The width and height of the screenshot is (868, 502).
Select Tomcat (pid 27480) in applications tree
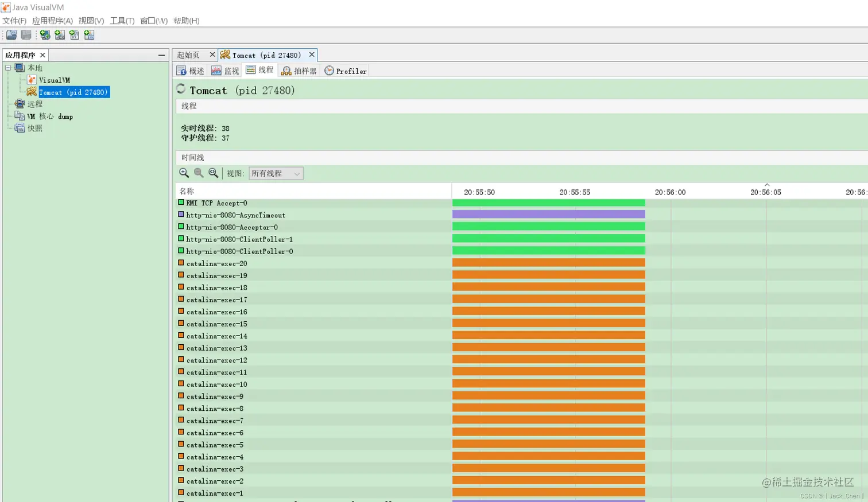click(x=73, y=92)
